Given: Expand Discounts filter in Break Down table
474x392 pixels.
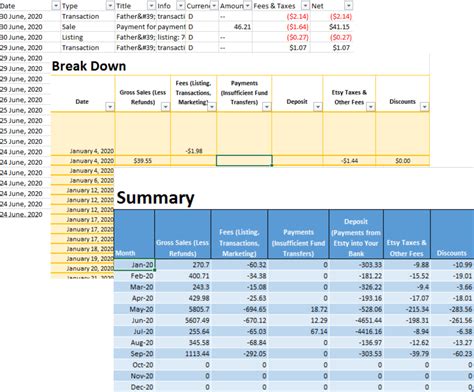Looking at the screenshot, I should point(424,107).
